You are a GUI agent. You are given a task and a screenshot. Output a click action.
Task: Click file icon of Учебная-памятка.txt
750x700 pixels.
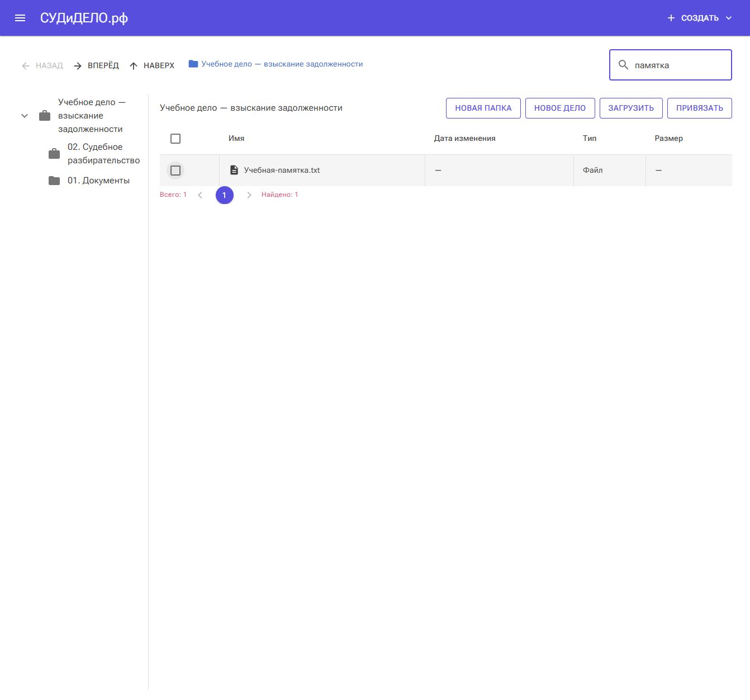[234, 170]
